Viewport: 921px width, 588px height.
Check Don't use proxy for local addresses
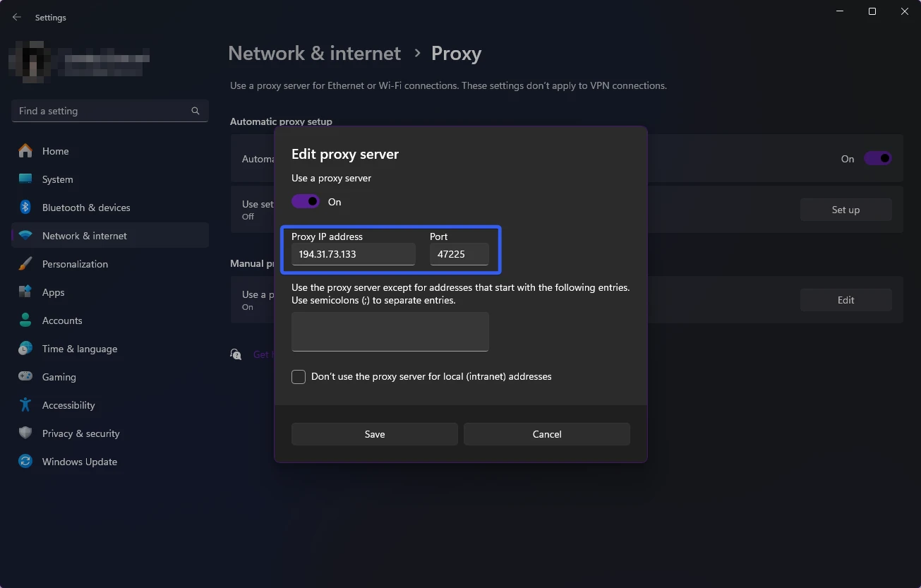[299, 377]
